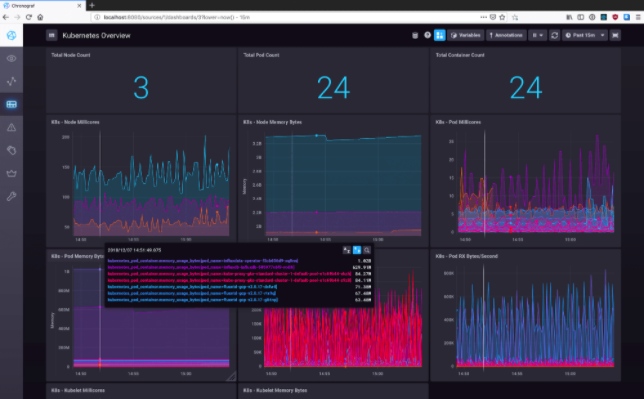Click the Kubernetes Overview dashboard title
The width and height of the screenshot is (644, 399).
pos(97,36)
